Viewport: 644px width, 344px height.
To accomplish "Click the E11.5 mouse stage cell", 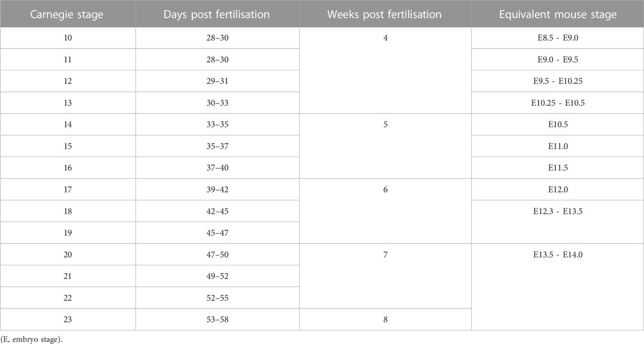I will point(558,168).
